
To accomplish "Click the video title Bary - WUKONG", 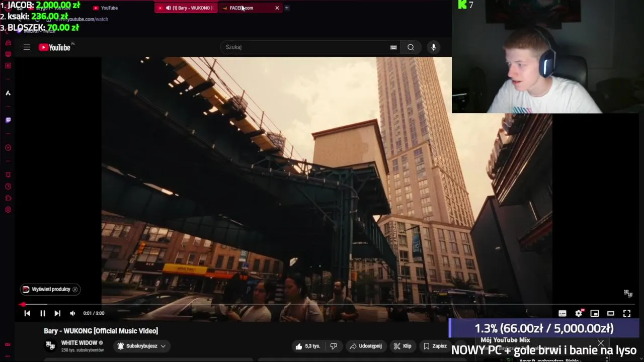I will pyautogui.click(x=101, y=331).
